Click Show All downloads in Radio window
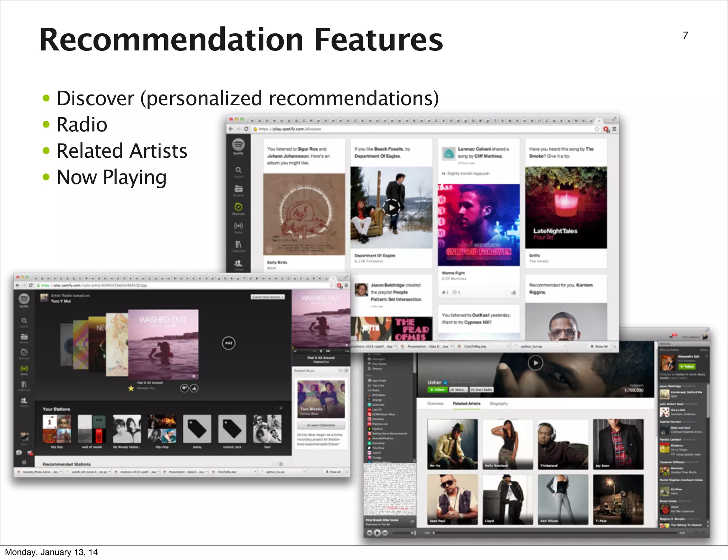 coord(333,472)
